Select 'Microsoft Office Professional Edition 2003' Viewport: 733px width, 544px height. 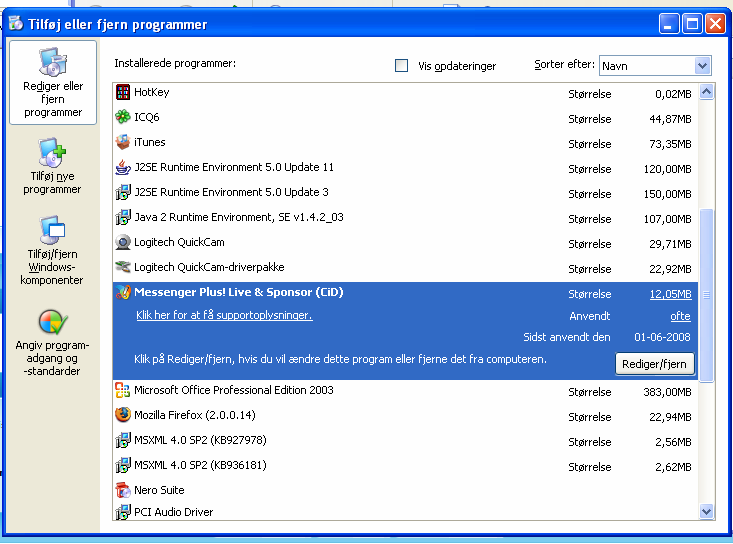234,390
